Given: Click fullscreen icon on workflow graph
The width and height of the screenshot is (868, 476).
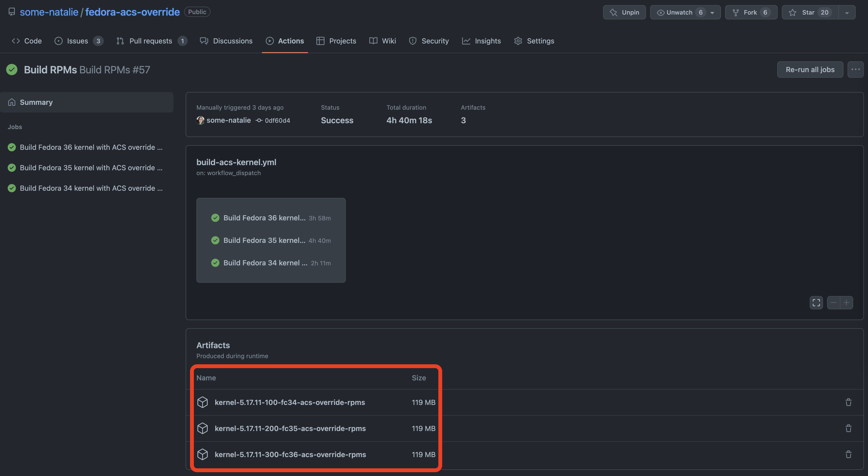Looking at the screenshot, I should (x=816, y=302).
